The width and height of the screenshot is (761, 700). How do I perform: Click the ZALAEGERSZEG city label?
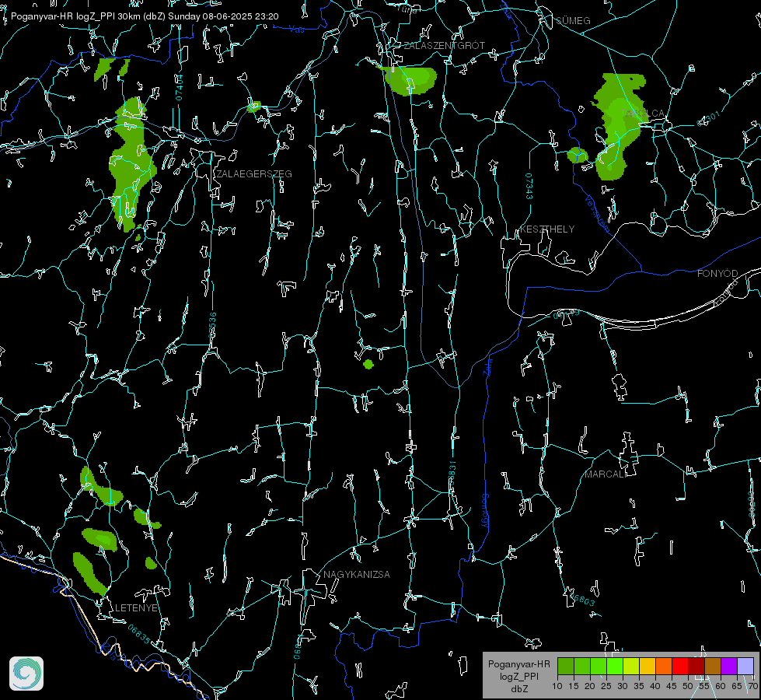pyautogui.click(x=254, y=174)
